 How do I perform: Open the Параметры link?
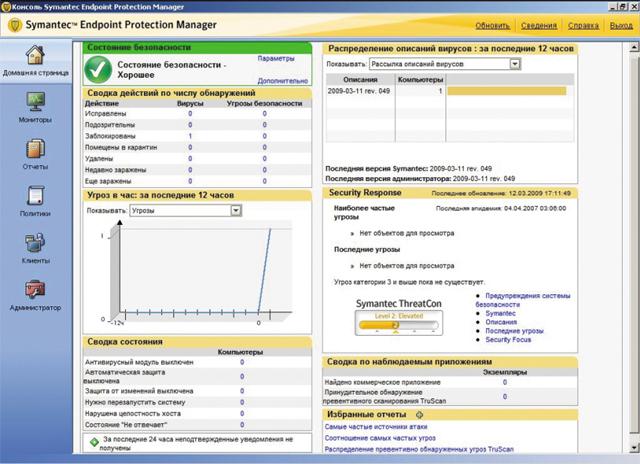pyautogui.click(x=276, y=58)
